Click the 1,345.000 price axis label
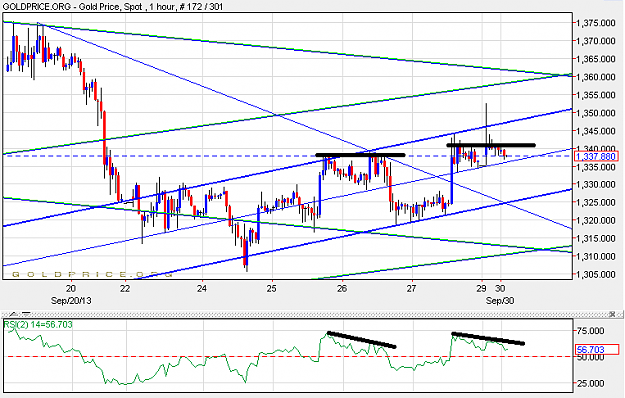 click(596, 131)
